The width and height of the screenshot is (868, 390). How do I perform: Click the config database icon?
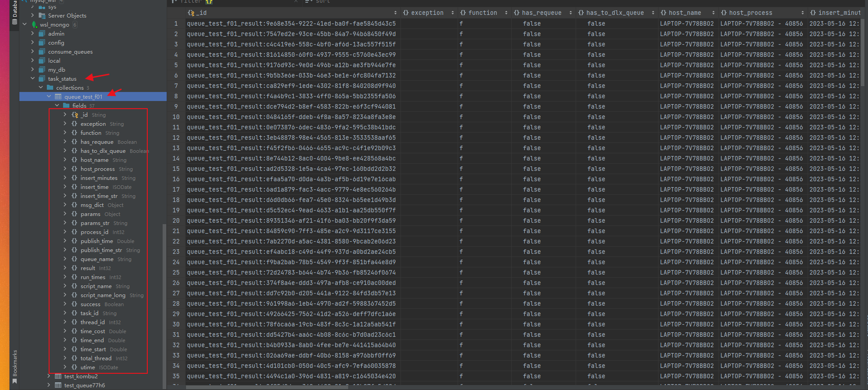[42, 42]
